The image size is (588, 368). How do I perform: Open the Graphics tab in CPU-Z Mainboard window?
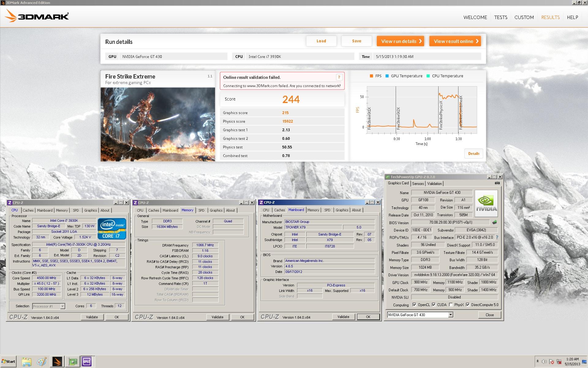pos(342,210)
